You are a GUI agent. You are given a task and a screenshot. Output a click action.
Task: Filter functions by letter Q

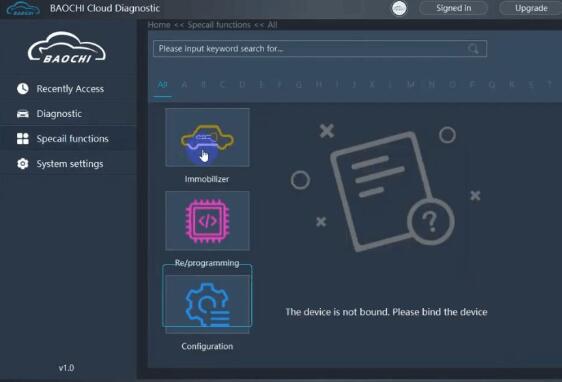(x=492, y=85)
